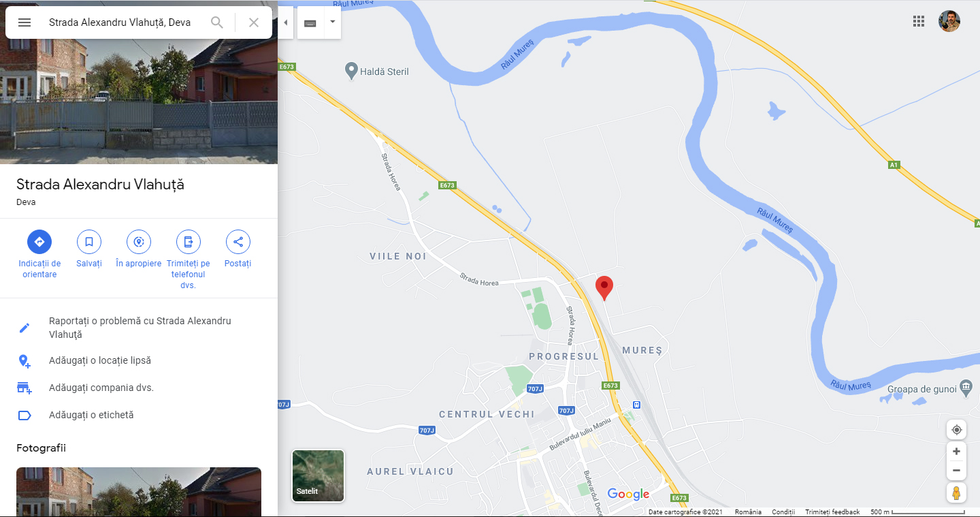Activate the Street View pegman
980x517 pixels.
coord(957,493)
